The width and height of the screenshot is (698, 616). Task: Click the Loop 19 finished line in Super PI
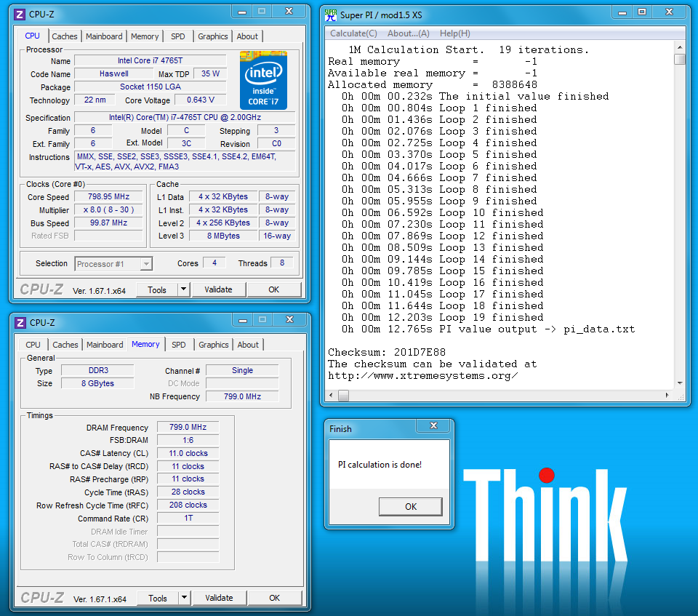pyautogui.click(x=443, y=318)
